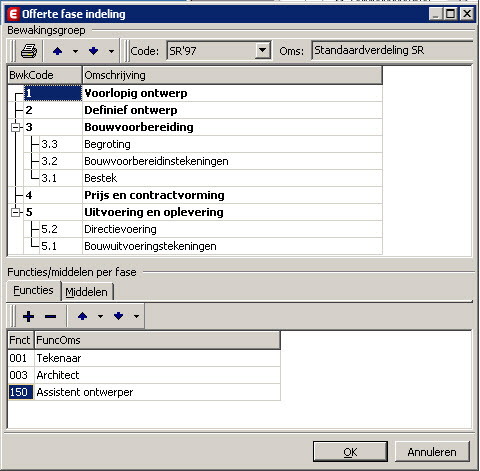
Task: Move the function down with the blue arrow
Action: pos(118,316)
